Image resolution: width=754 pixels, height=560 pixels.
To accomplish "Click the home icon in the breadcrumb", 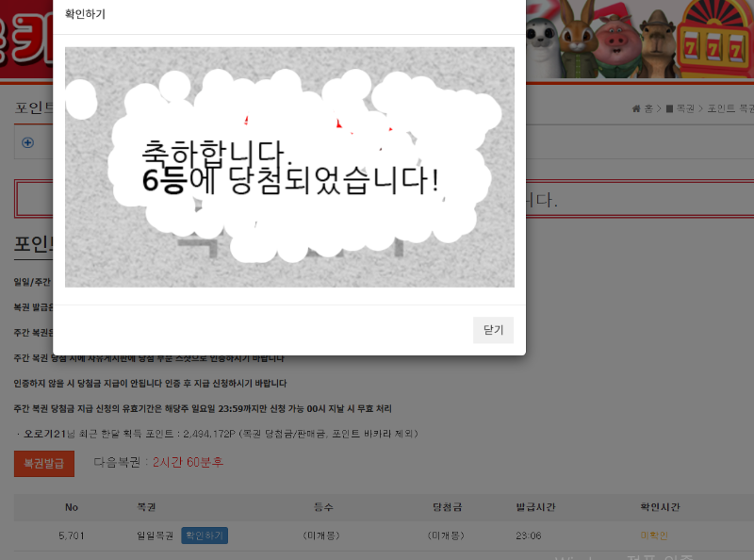I will 636,108.
